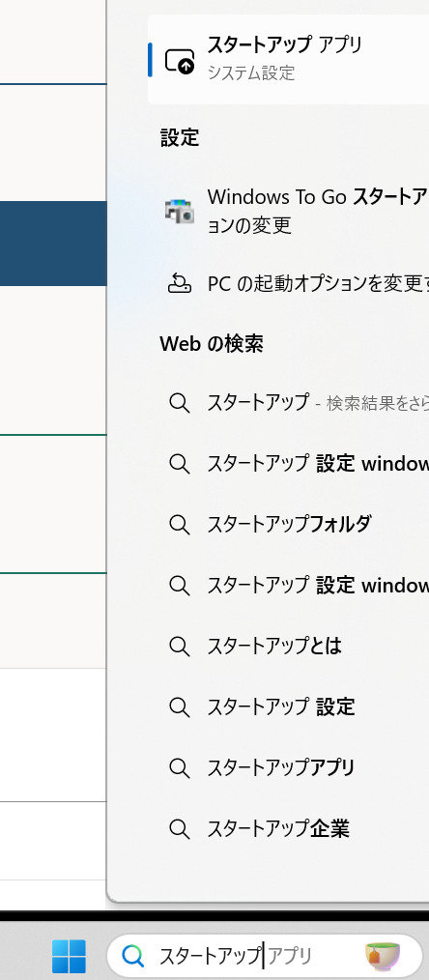This screenshot has width=429, height=980.
Task: Click the Startup Apps monitor icon
Action: coord(180,61)
